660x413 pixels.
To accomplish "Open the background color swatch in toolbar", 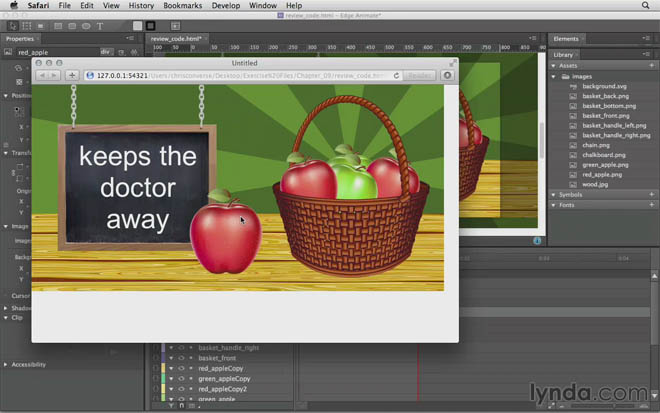I will point(137,26).
